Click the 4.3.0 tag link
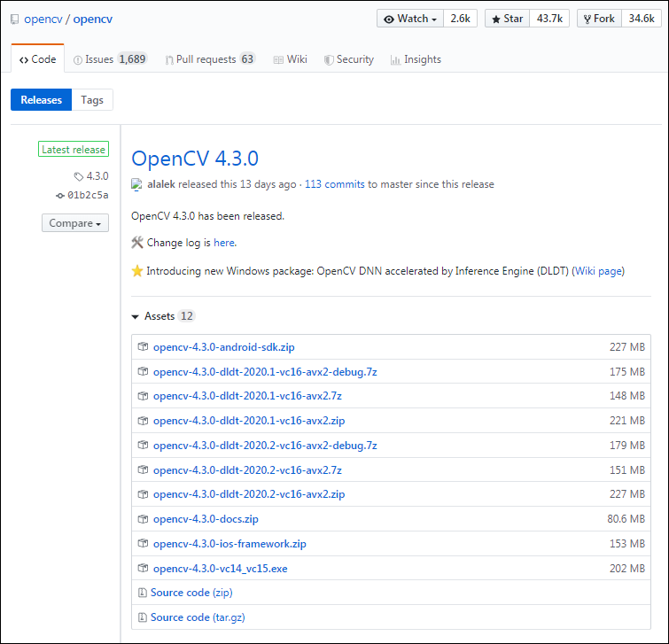The height and width of the screenshot is (644, 669). [97, 176]
